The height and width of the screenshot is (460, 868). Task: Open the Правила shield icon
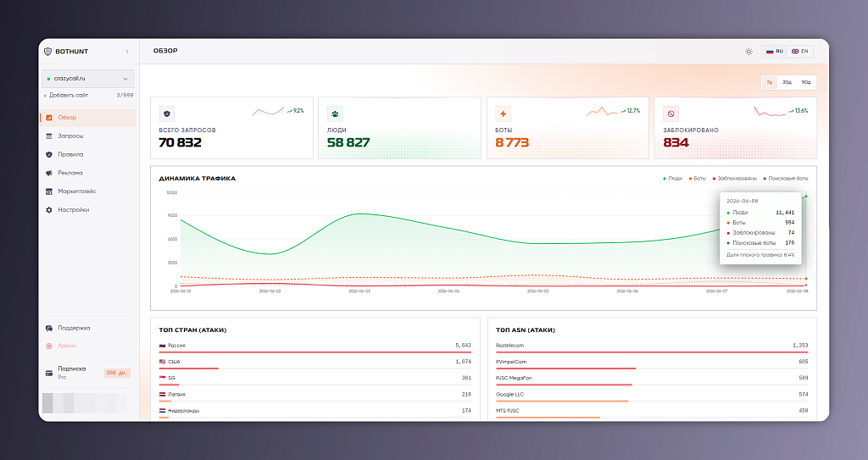click(x=48, y=154)
